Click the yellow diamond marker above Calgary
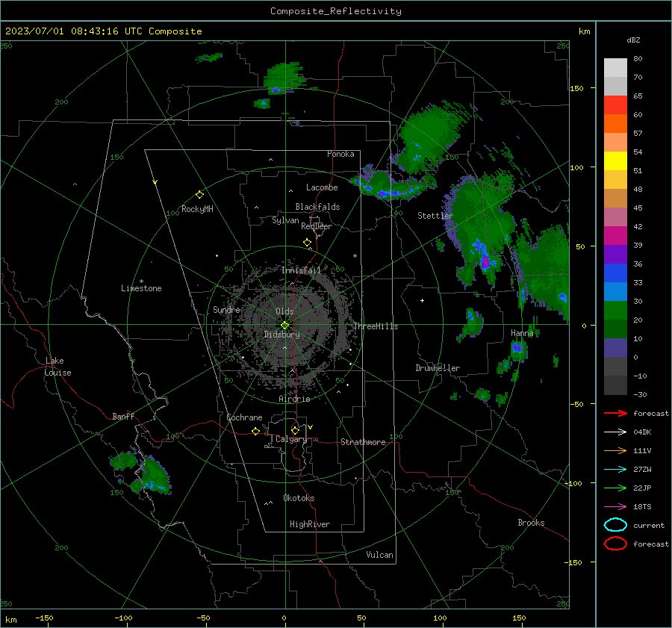Screen dimensions: 672x628 point(295,430)
